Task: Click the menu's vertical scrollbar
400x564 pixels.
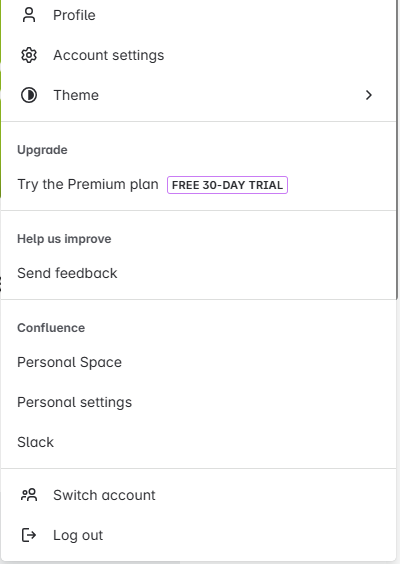Action: (x=398, y=149)
